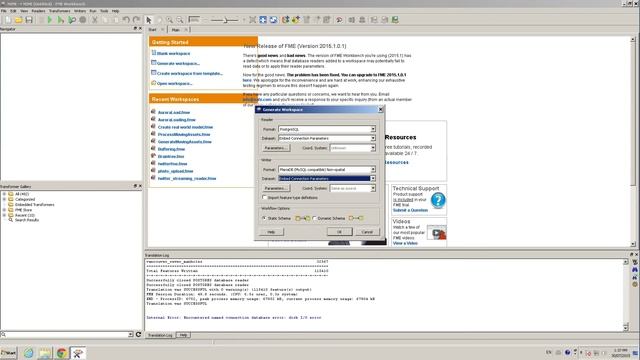Click the Save floppy-disk toolbar icon
Viewport: 640px width, 360px height.
pyautogui.click(x=29, y=20)
